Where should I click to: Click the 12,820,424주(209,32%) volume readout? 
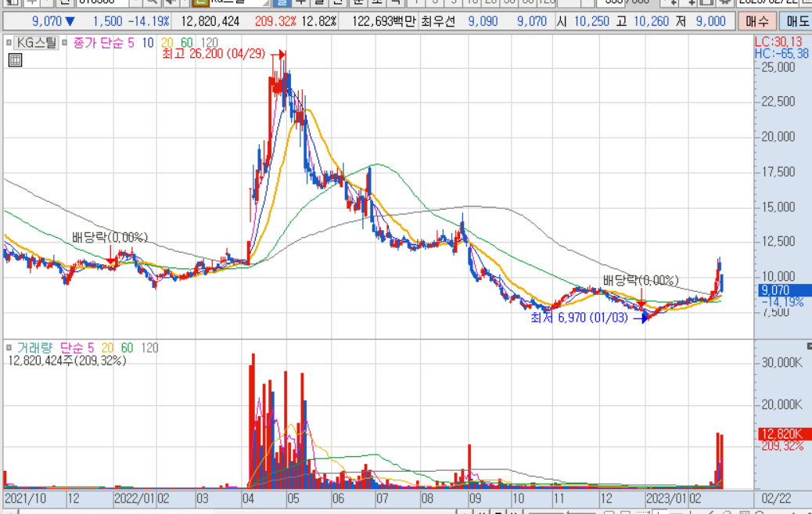click(66, 361)
